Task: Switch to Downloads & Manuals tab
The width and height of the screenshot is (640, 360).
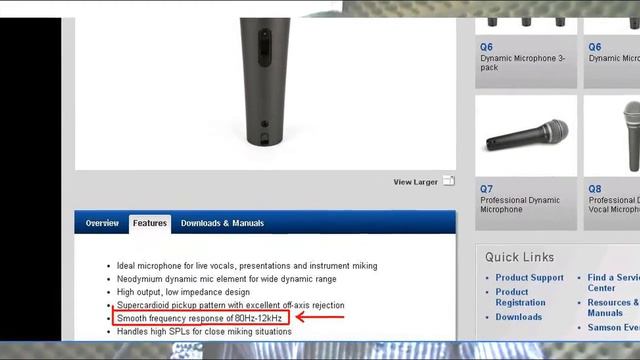Action: 222,223
